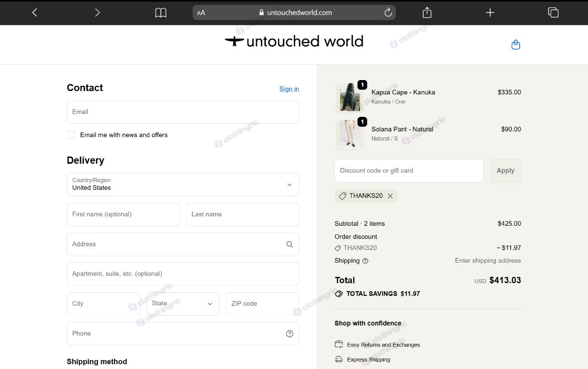The height and width of the screenshot is (369, 588).
Task: Click the $11.97 order discount amount
Action: pos(509,248)
